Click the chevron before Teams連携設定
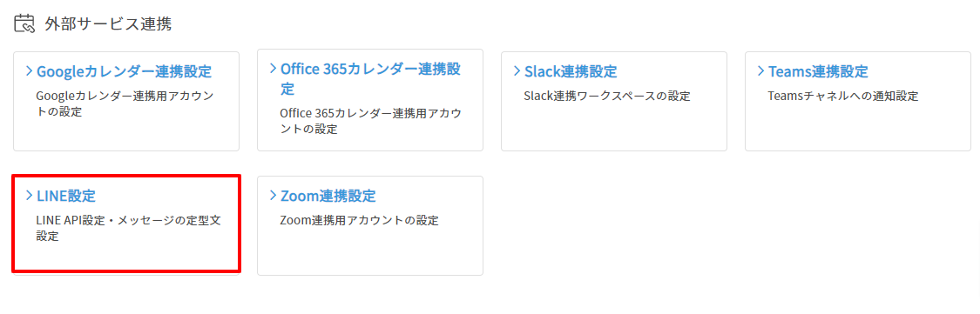This screenshot has width=980, height=314. click(x=760, y=70)
